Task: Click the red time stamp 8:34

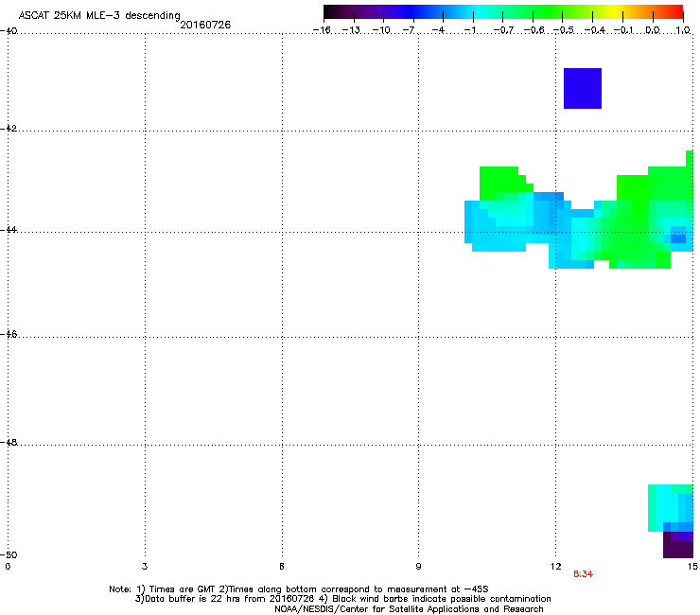Action: (583, 574)
